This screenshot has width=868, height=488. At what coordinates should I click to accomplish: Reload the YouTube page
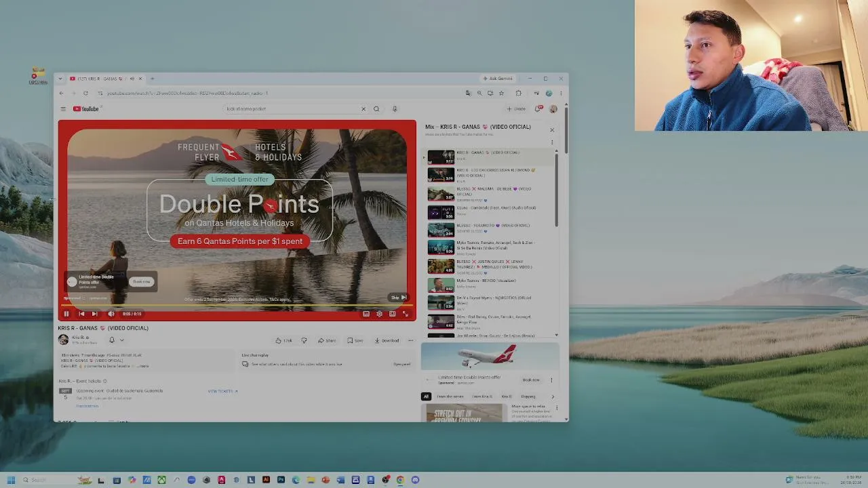[x=85, y=93]
